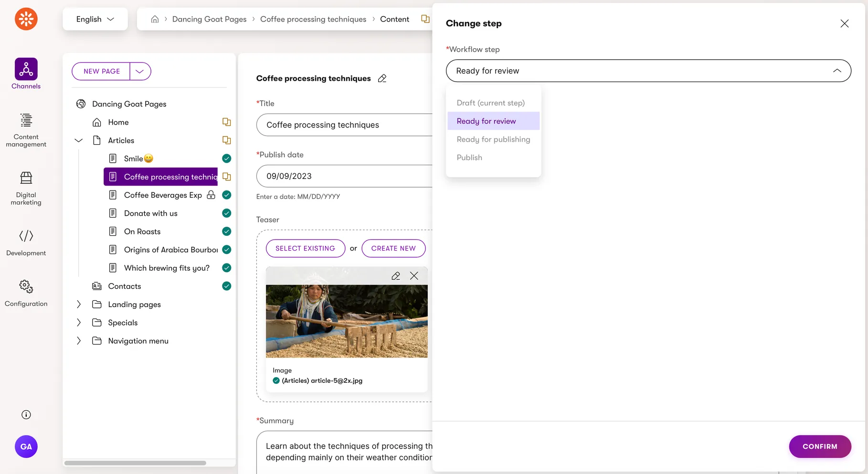
Task: Click the Content breadcrumb item
Action: pos(394,19)
